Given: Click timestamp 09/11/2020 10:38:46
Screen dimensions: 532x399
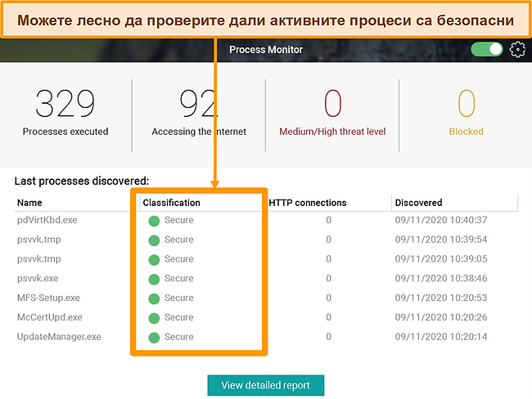Looking at the screenshot, I should pos(441,278).
